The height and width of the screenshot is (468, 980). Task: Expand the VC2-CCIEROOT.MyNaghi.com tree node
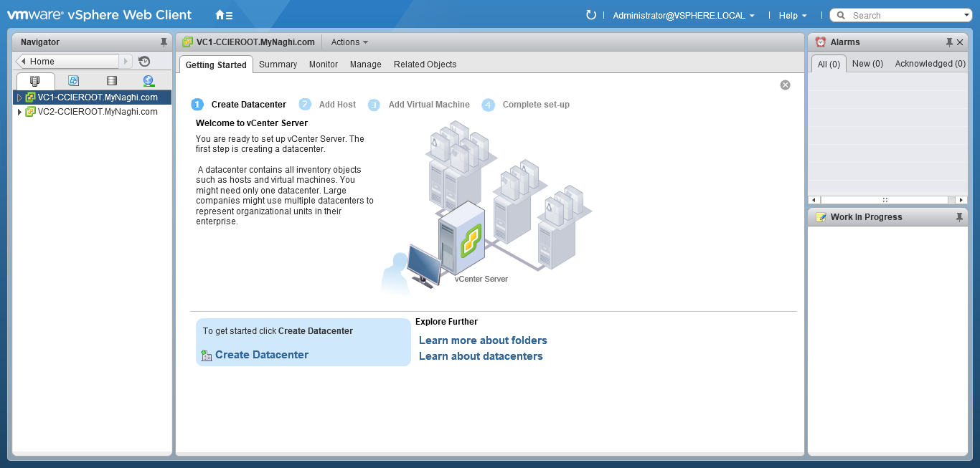(x=19, y=112)
